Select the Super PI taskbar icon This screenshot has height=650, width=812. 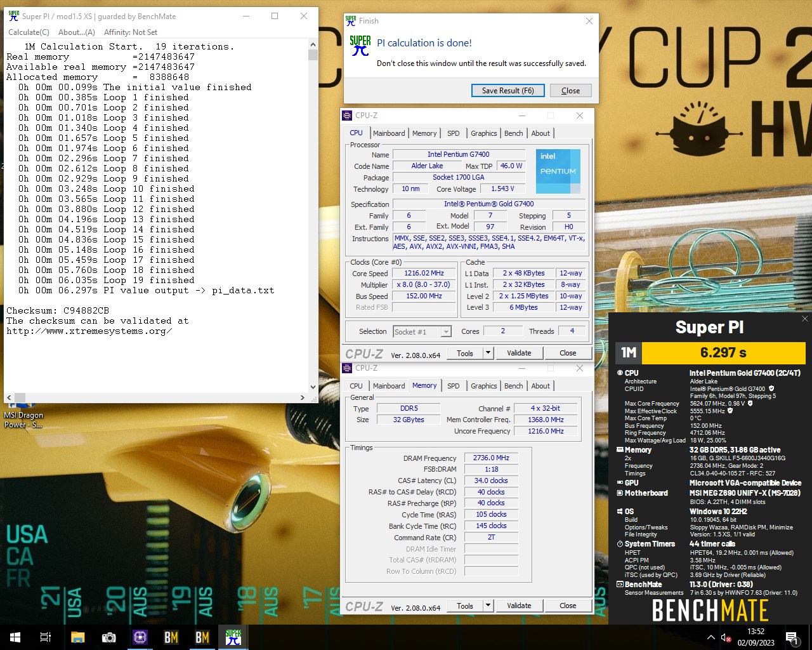click(x=233, y=637)
